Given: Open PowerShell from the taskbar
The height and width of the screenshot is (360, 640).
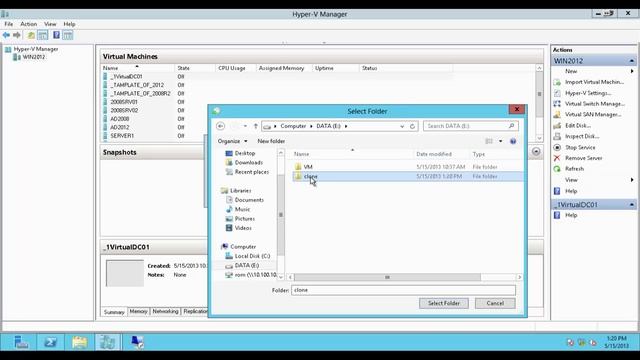Looking at the screenshot, I should [x=50, y=342].
